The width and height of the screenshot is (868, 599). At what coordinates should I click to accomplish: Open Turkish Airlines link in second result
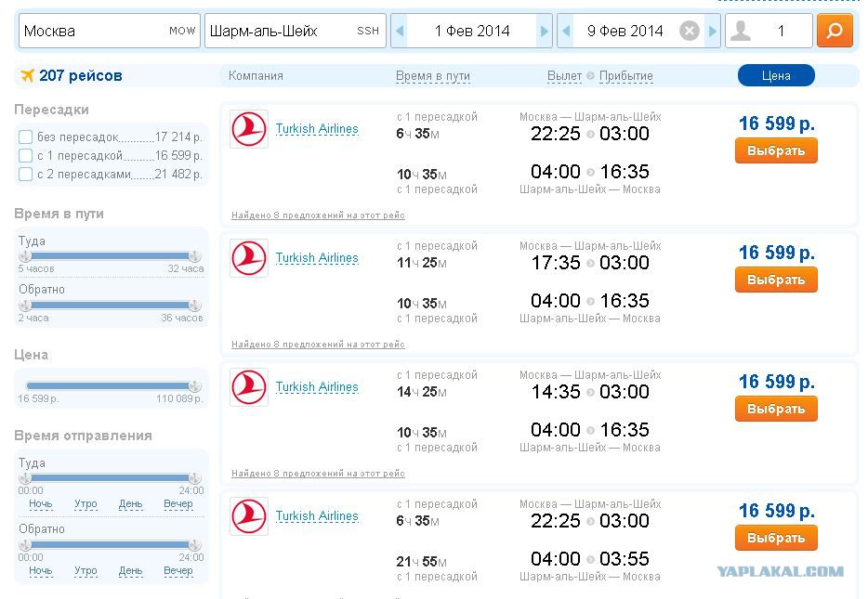tap(317, 258)
